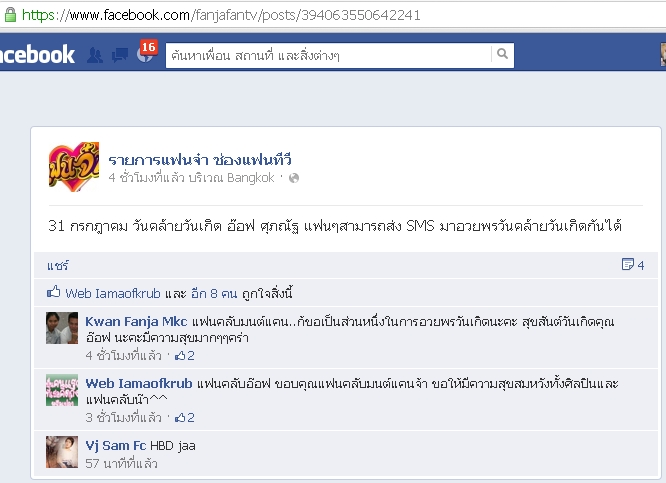Screen dimensions: 666x483
Task: Open the comments count icon showing 4
Action: point(633,265)
